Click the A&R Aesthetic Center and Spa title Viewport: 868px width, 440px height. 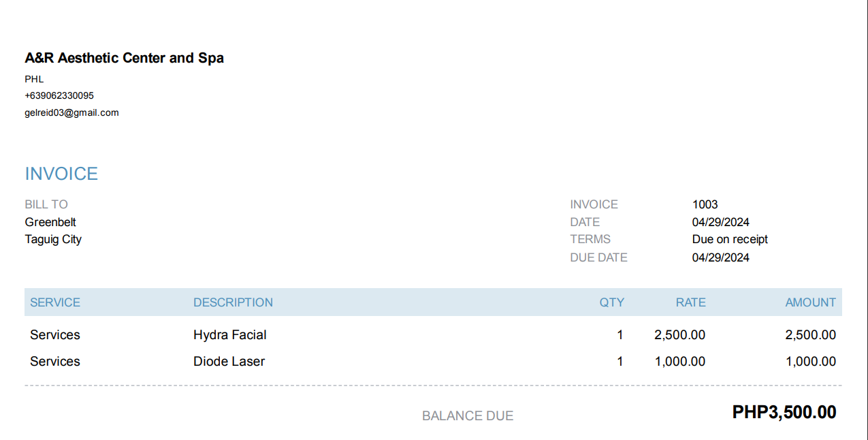click(124, 59)
